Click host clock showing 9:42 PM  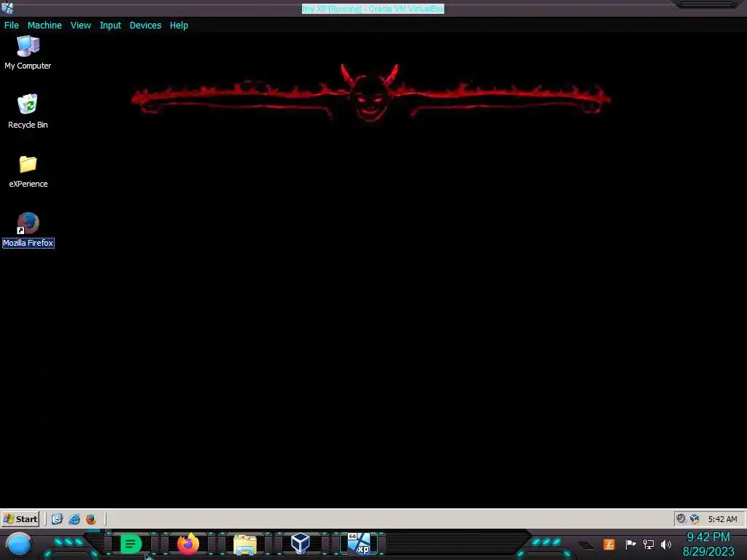[708, 537]
